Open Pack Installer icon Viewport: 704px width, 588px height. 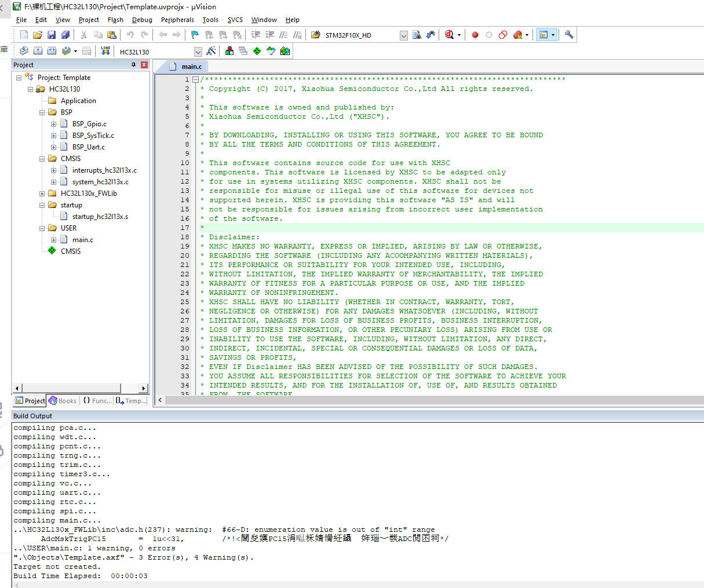click(x=285, y=51)
